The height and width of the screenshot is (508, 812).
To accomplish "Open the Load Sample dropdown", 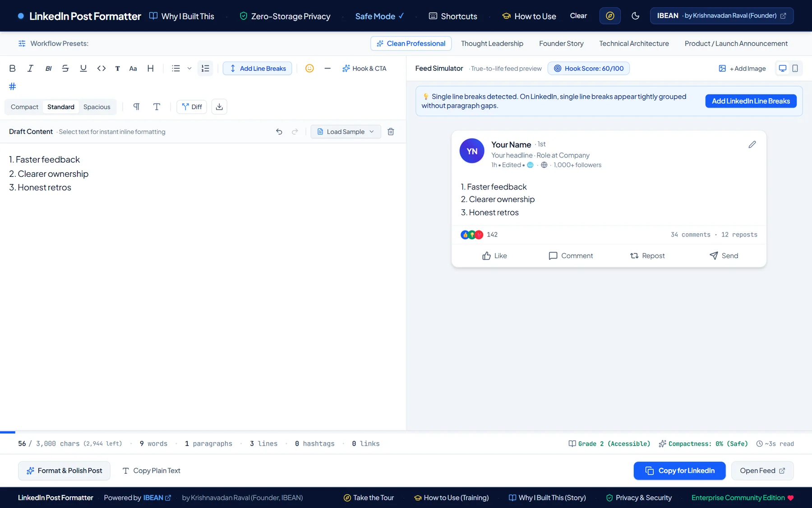I will (x=346, y=132).
